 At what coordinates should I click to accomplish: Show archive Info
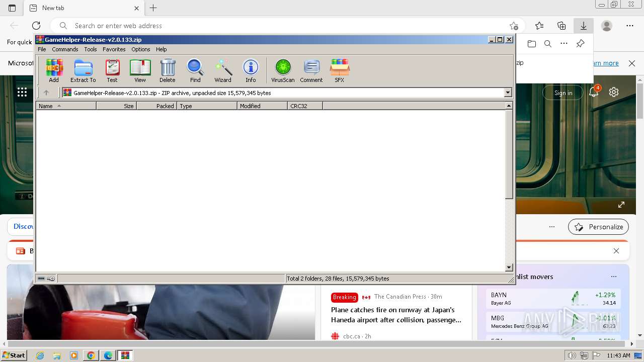click(251, 71)
